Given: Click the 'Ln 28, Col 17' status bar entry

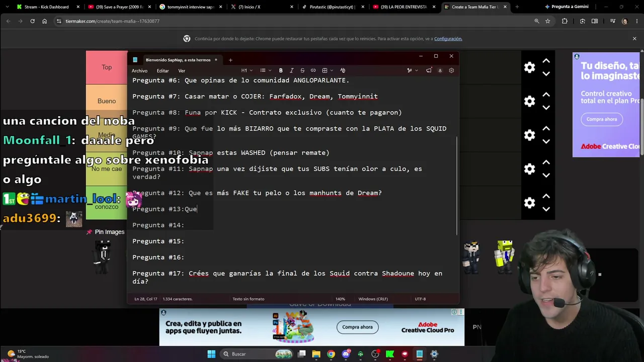Looking at the screenshot, I should coord(145,299).
